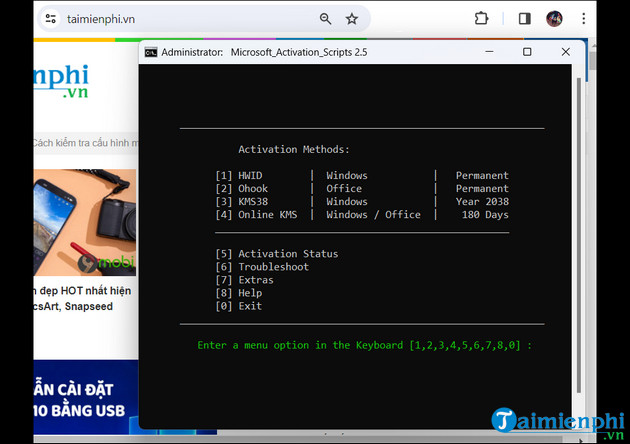Toggle the Chrome side panel icon
The height and width of the screenshot is (444, 630).
(x=524, y=18)
